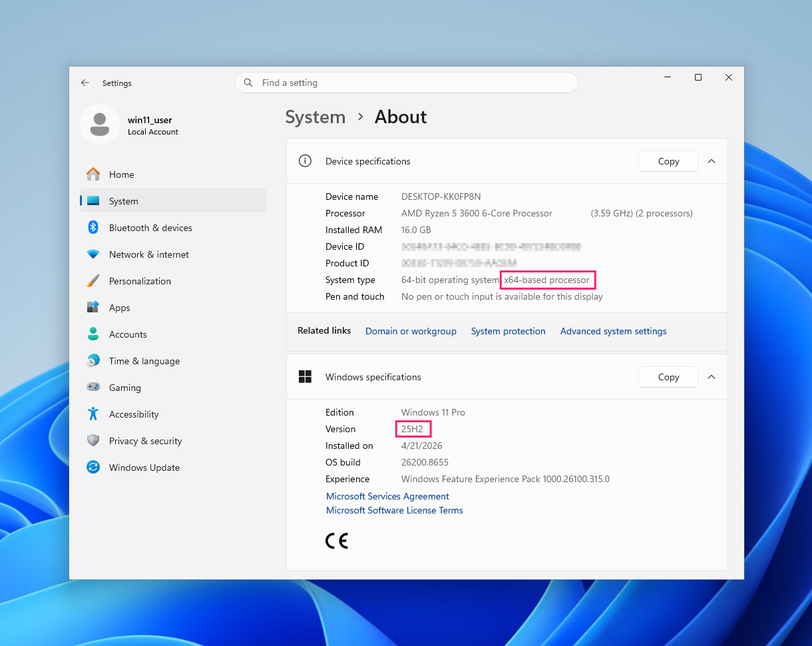Click AMD Ryzen 5 3600 processor text
Image resolution: width=812 pixels, height=646 pixels.
click(477, 213)
